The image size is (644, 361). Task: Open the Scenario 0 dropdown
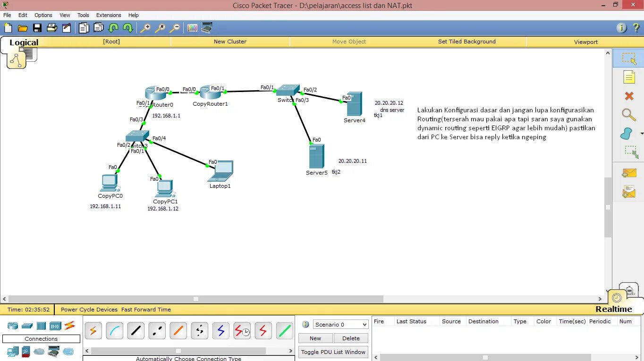340,325
